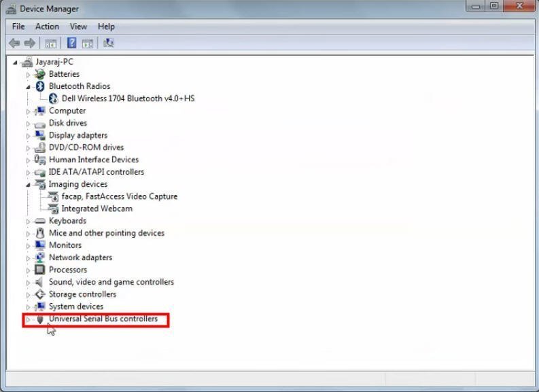
Task: Expand the Universal Serial Bus controllers arrow
Action: pyautogui.click(x=28, y=319)
